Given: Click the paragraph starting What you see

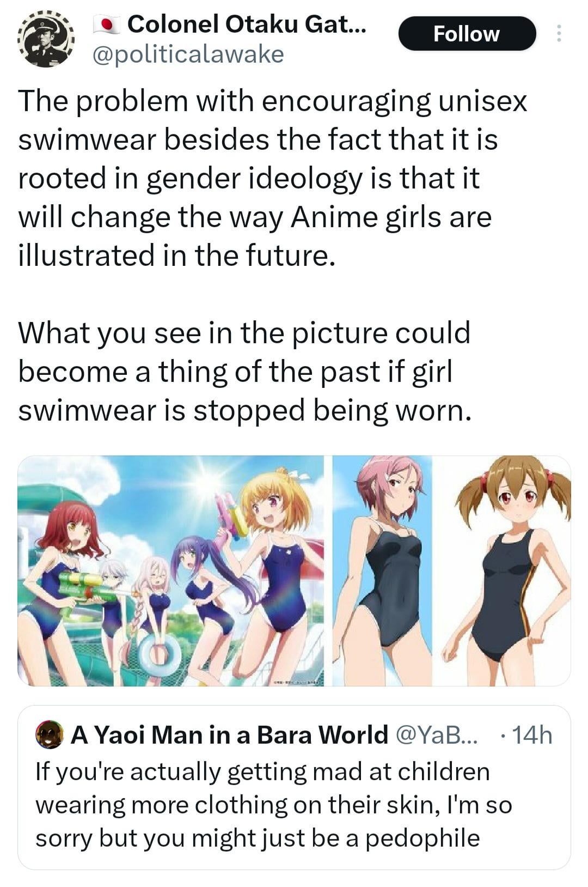Looking at the screenshot, I should [x=244, y=372].
